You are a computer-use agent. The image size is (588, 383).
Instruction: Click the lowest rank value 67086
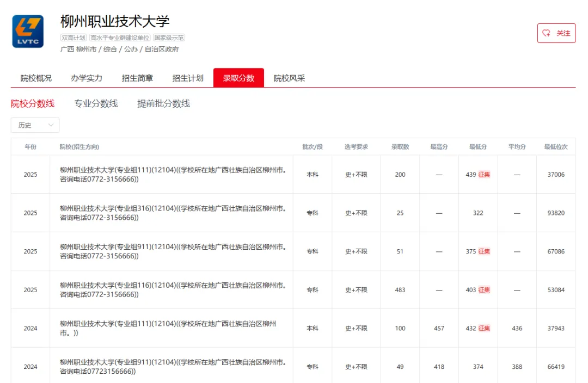pyautogui.click(x=556, y=251)
